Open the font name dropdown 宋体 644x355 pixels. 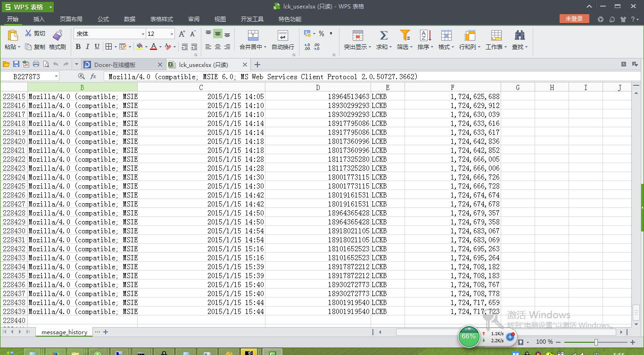click(x=143, y=34)
